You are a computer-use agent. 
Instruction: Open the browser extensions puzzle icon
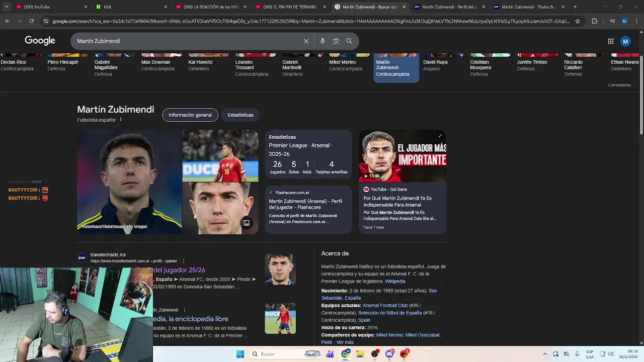[x=594, y=21]
